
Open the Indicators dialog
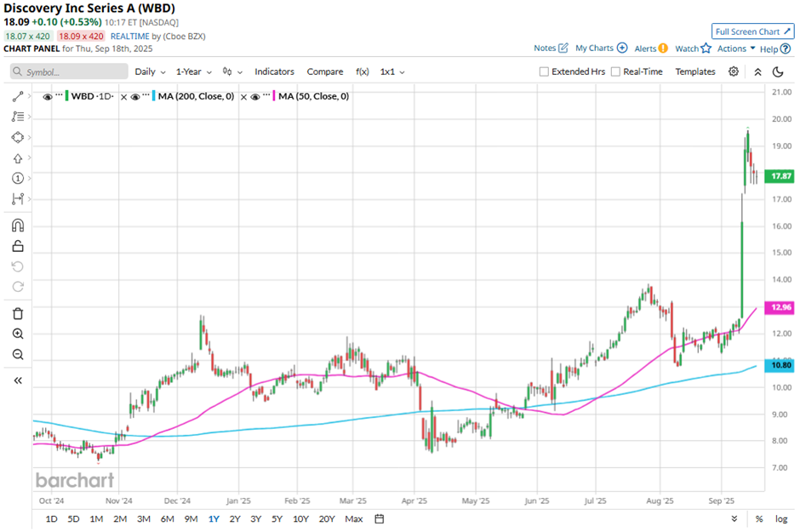[275, 72]
